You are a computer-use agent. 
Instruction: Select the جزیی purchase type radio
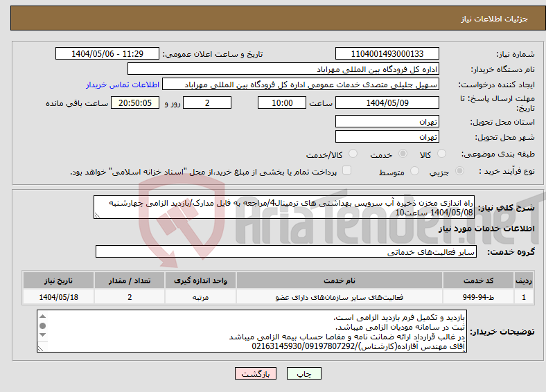click(x=459, y=170)
